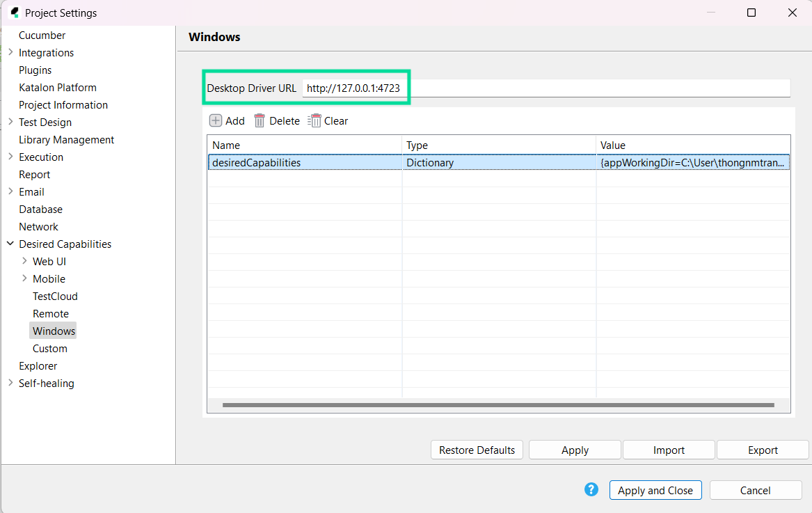Click the Desktop Driver URL field
Viewport: 812px width, 513px height.
[x=487, y=87]
